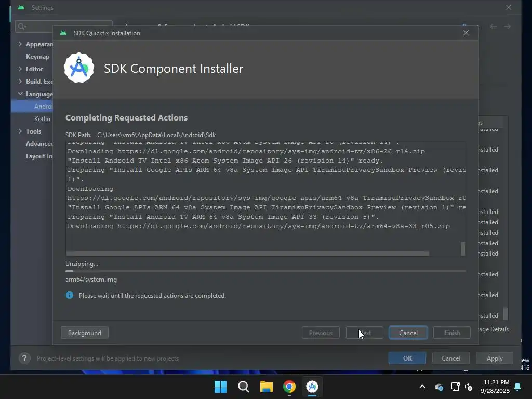532x399 pixels.
Task: Select Keymap in Settings tree
Action: pos(37,57)
